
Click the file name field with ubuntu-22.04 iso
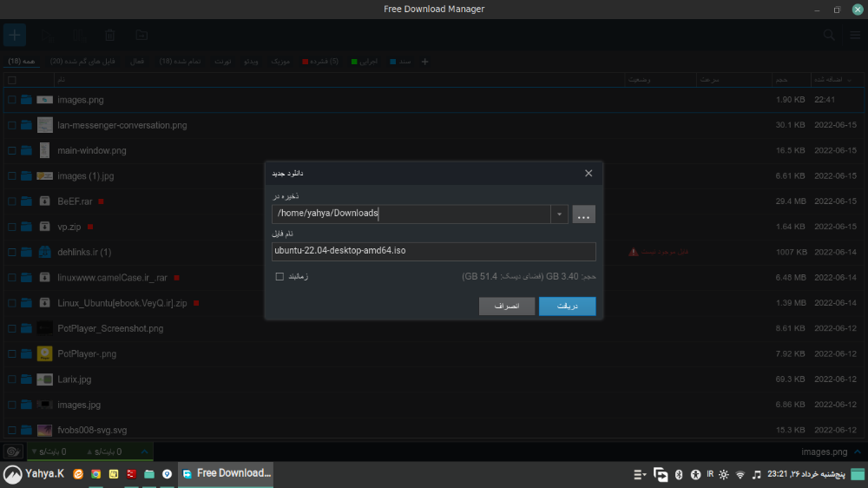click(x=433, y=251)
